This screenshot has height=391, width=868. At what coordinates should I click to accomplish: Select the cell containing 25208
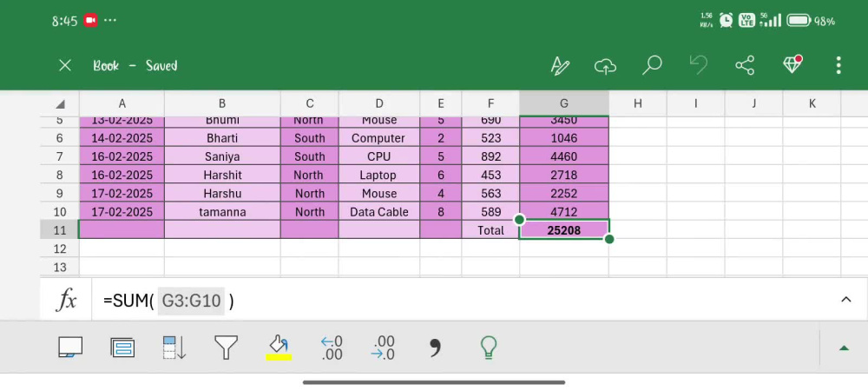[564, 230]
